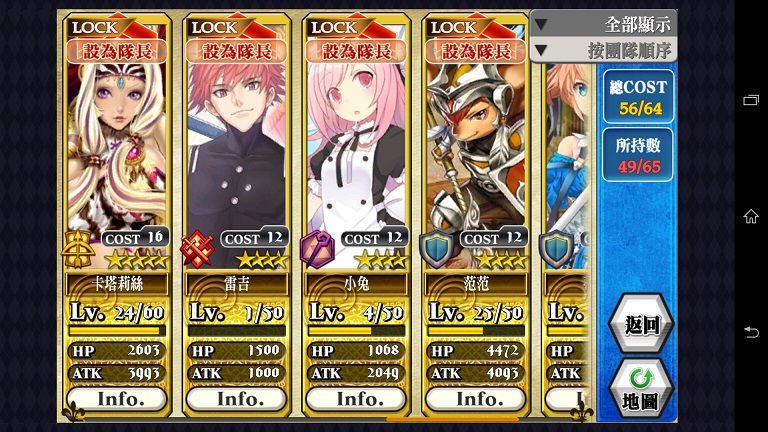The height and width of the screenshot is (432, 768).
Task: Tap the Android home icon
Action: (751, 216)
